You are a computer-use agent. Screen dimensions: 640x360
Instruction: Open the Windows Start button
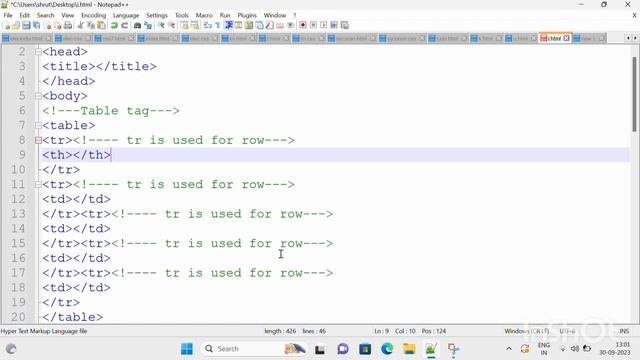(187, 349)
